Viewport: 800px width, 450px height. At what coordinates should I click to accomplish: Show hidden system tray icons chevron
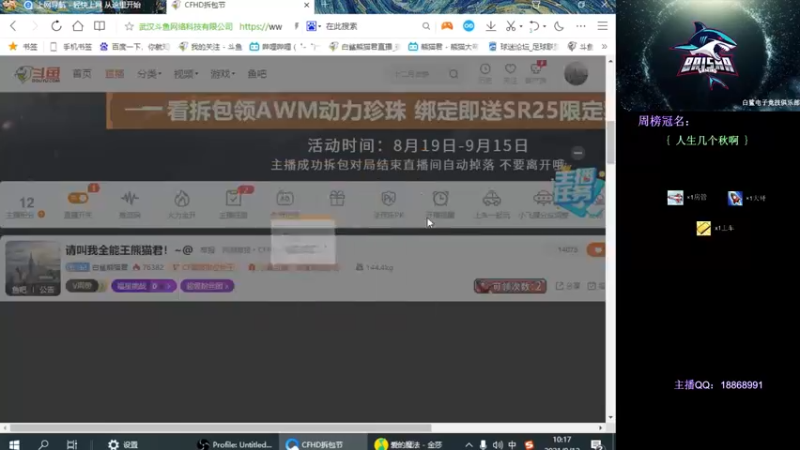tap(468, 444)
